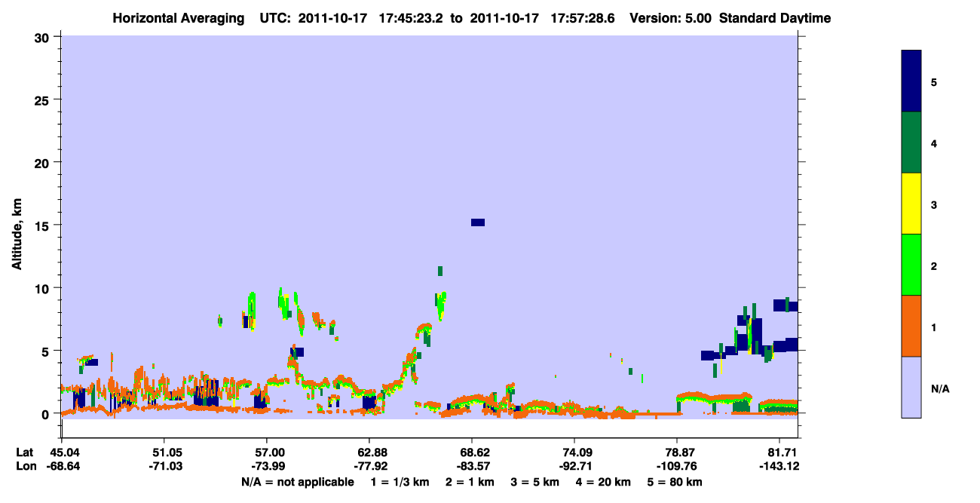Click the yellow level 3 color band
980x503 pixels.
911,204
